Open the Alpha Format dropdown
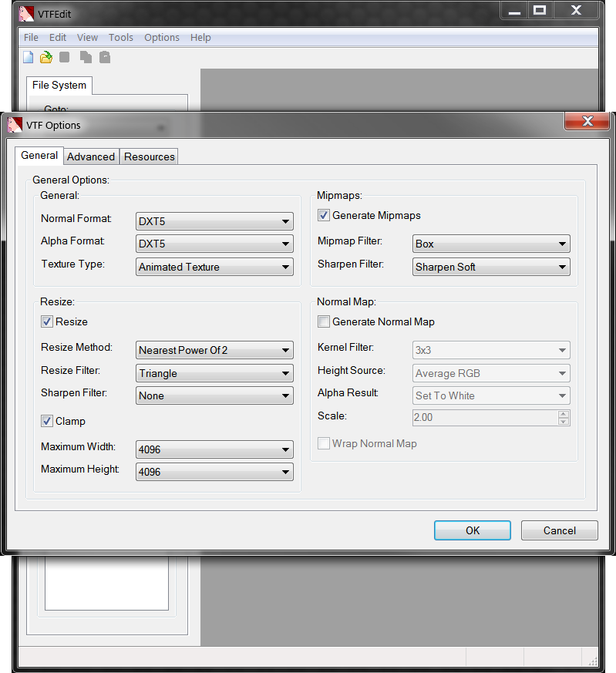616x673 pixels. pos(214,244)
